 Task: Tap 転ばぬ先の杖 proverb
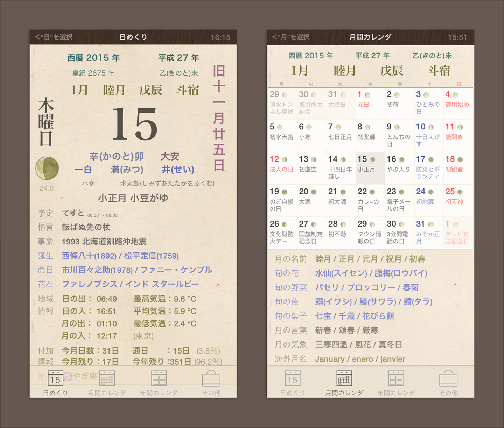point(86,227)
